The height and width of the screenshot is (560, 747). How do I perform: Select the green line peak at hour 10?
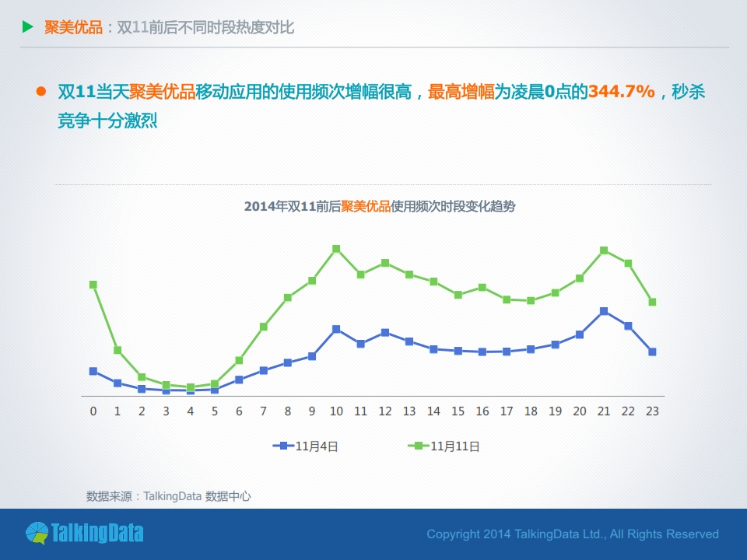pos(336,249)
